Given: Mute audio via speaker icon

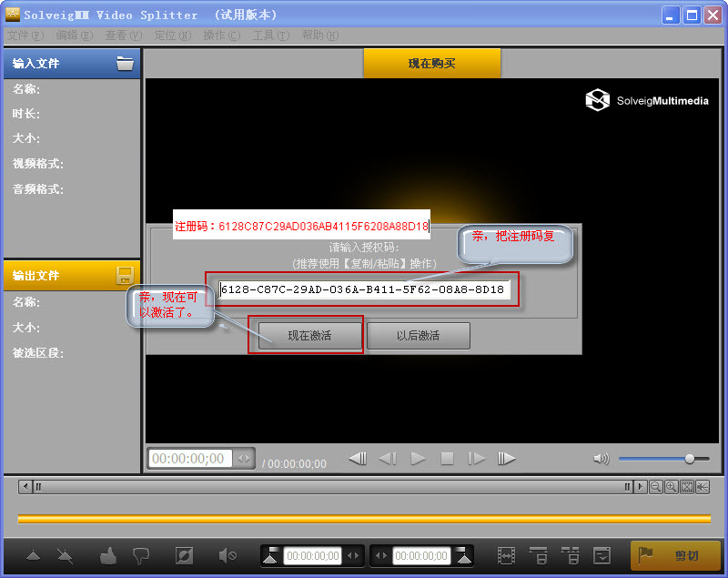Looking at the screenshot, I should (602, 459).
